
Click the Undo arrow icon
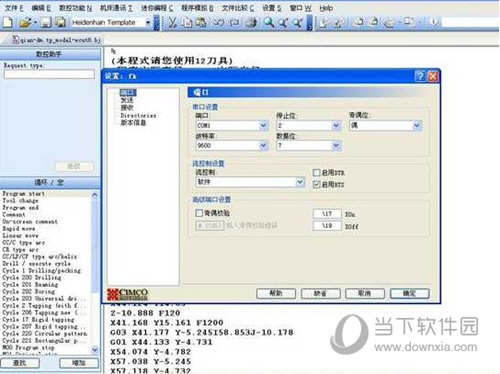click(219, 22)
